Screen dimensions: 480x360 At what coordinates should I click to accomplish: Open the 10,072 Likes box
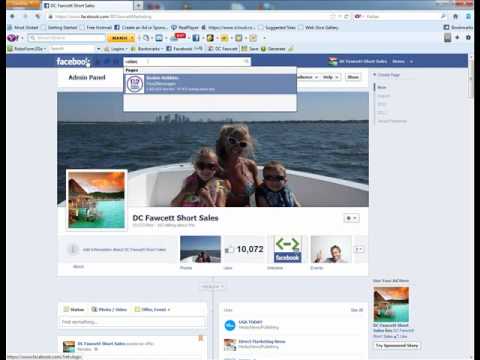[244, 249]
